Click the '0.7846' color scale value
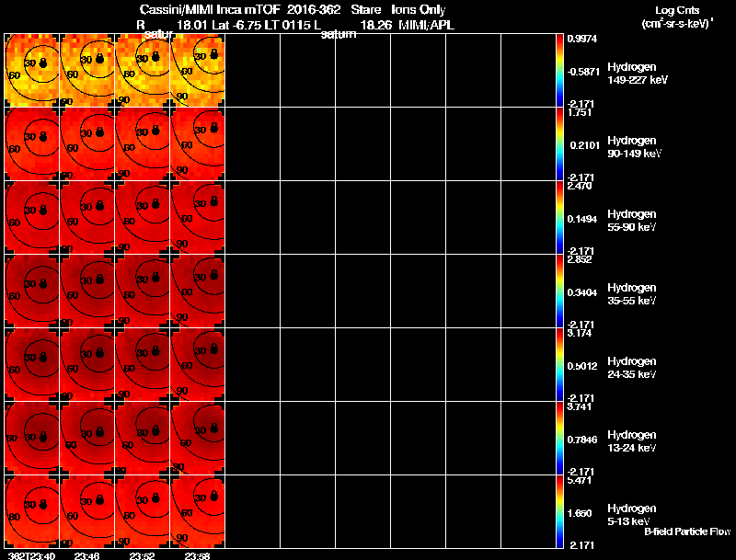Viewport: 736px width, 560px height. (x=582, y=440)
